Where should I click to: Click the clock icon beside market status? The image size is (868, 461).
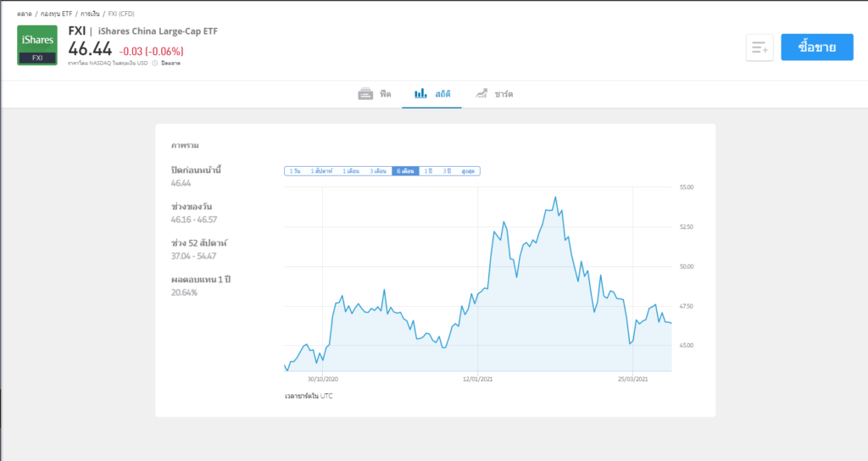click(x=155, y=63)
